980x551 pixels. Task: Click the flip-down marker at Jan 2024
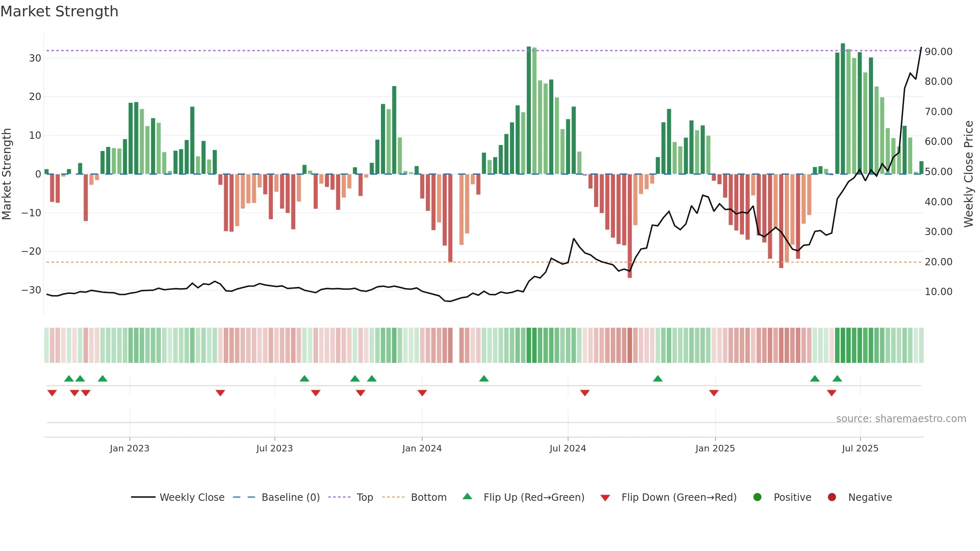point(422,393)
